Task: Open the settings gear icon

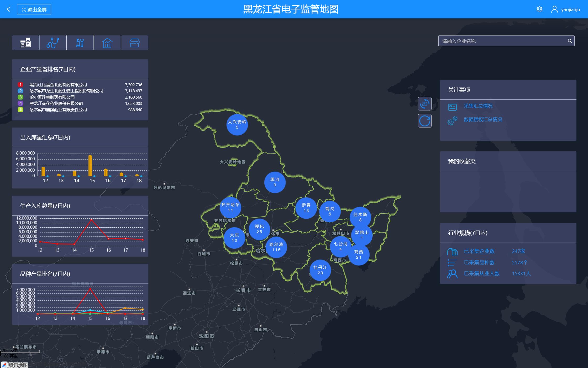Action: pyautogui.click(x=539, y=9)
